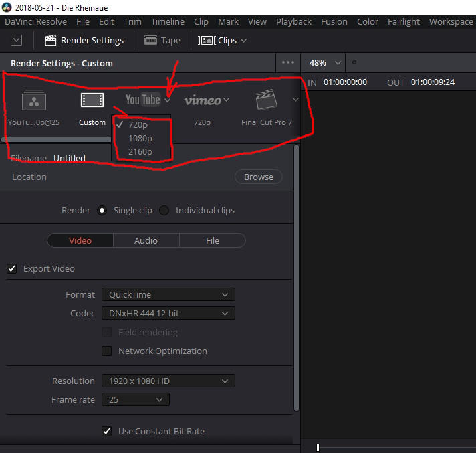
Task: Click the small circle indicator next to zoom
Action: [354, 62]
